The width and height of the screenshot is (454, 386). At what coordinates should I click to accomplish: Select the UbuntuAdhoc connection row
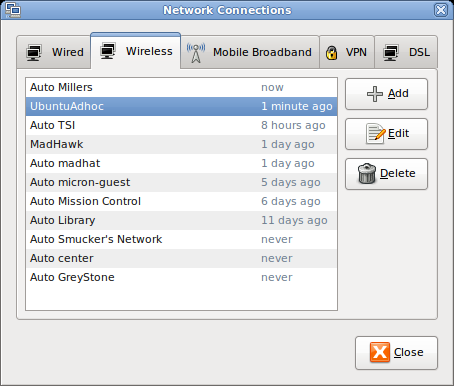181,107
